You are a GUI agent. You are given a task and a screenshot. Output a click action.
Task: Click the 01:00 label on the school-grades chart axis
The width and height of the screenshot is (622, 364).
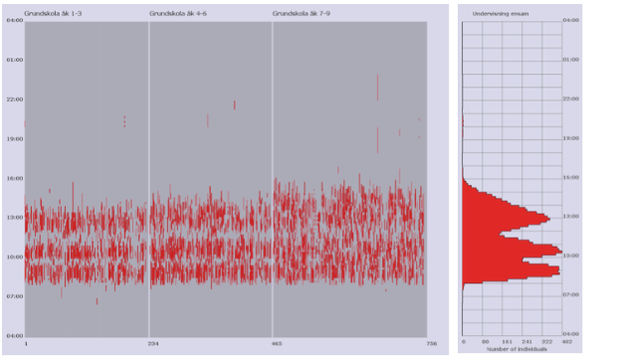pyautogui.click(x=15, y=60)
